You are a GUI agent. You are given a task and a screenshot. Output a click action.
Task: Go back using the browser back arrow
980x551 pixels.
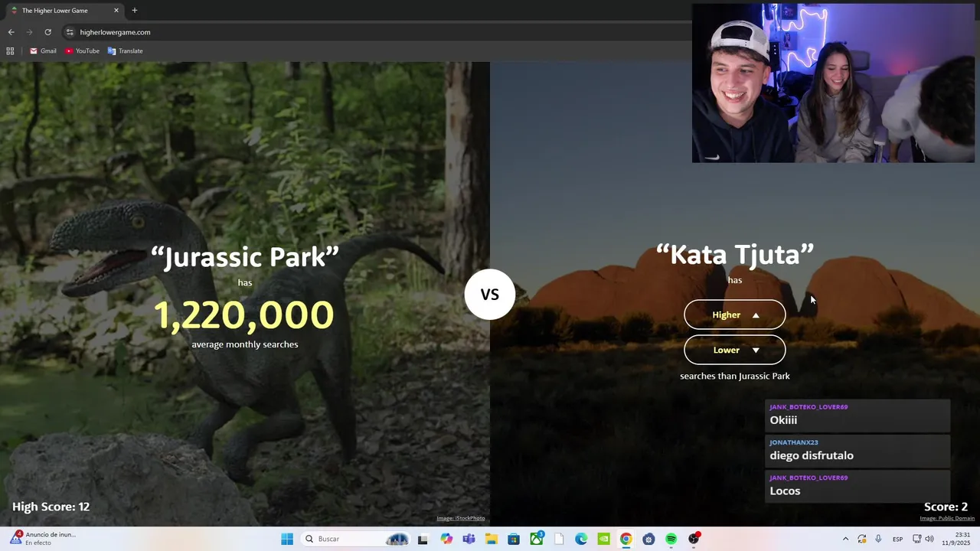click(11, 32)
